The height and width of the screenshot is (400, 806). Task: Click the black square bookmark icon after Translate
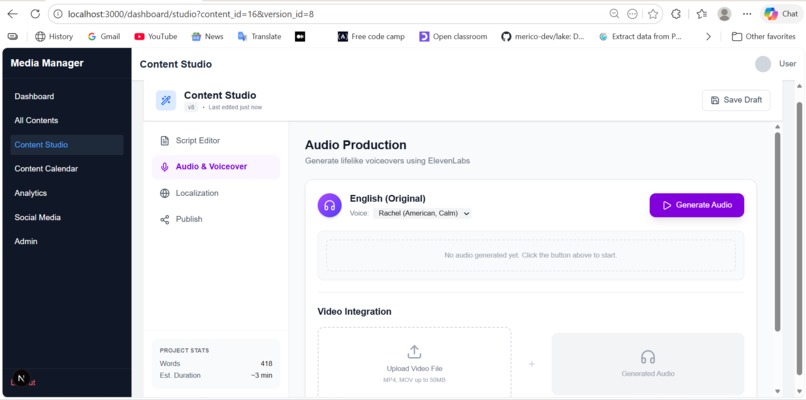[300, 37]
